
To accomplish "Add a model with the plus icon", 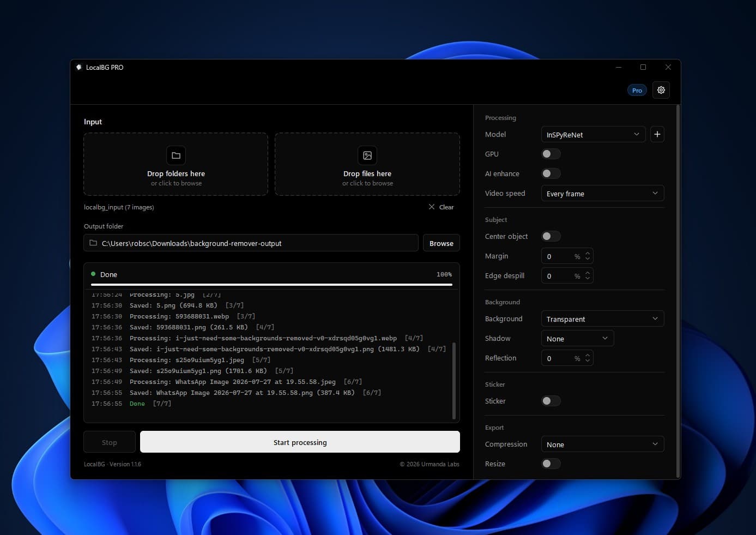I will pos(657,134).
